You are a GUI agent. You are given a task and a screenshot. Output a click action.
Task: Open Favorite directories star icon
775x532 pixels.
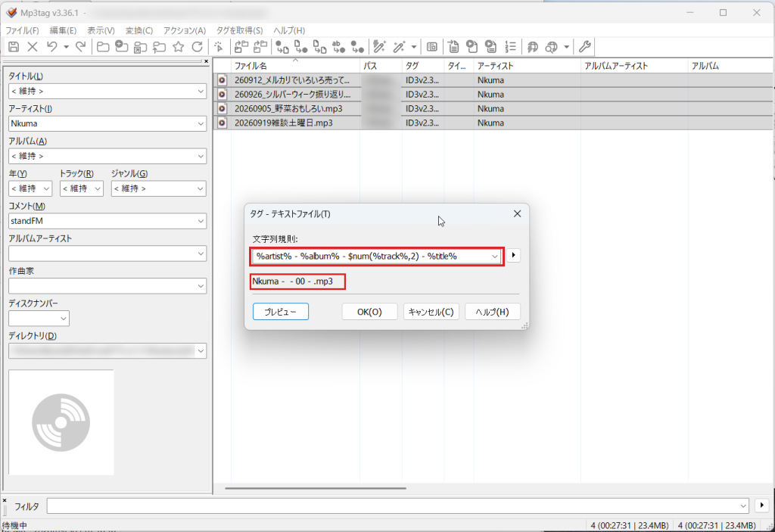(179, 47)
